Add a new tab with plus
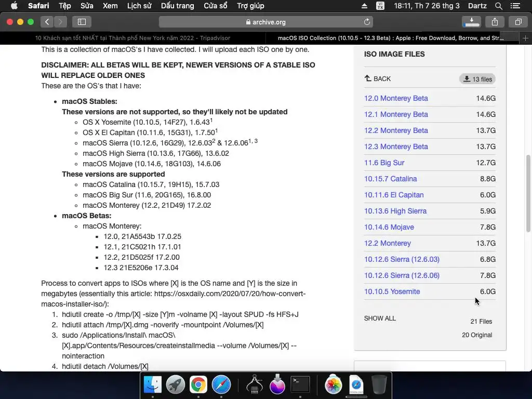This screenshot has height=399, width=532. pos(526,38)
